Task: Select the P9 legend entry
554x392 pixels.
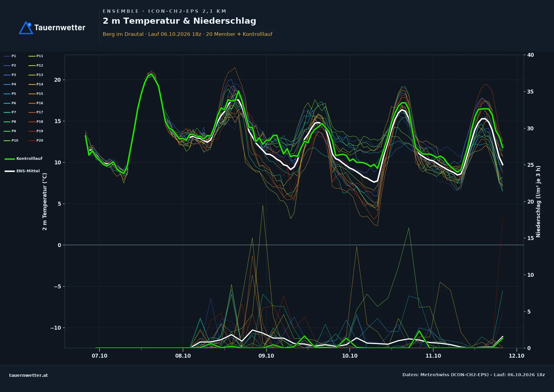Action: 10,131
